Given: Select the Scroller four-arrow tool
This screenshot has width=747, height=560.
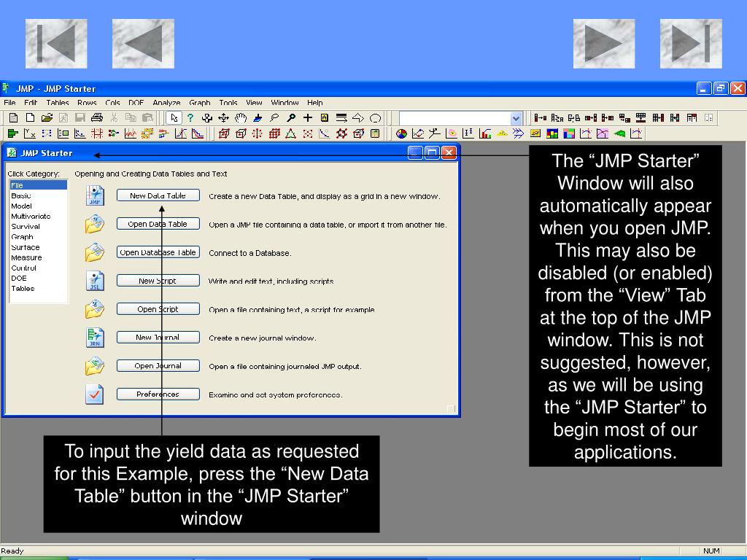Looking at the screenshot, I should (223, 117).
